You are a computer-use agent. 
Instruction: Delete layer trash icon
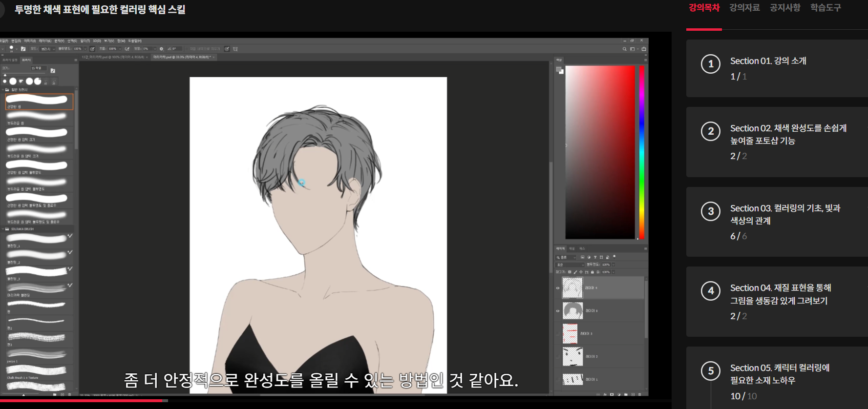639,394
